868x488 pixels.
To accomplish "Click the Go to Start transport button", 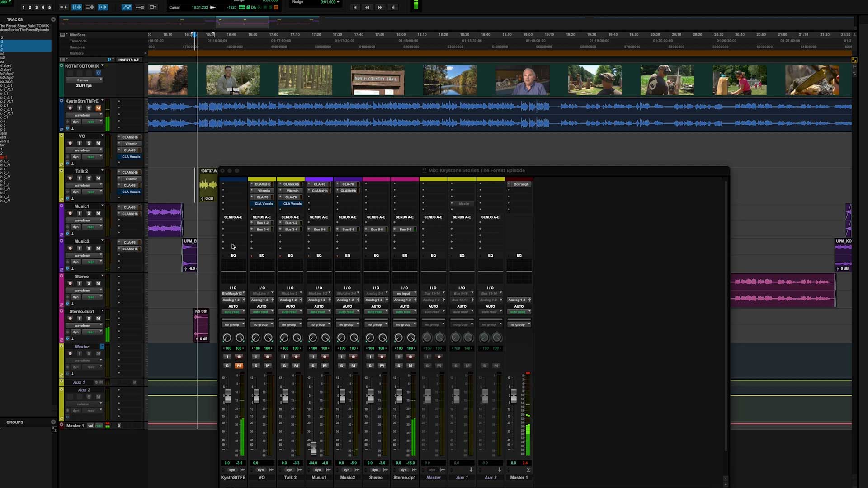I will 355,7.
